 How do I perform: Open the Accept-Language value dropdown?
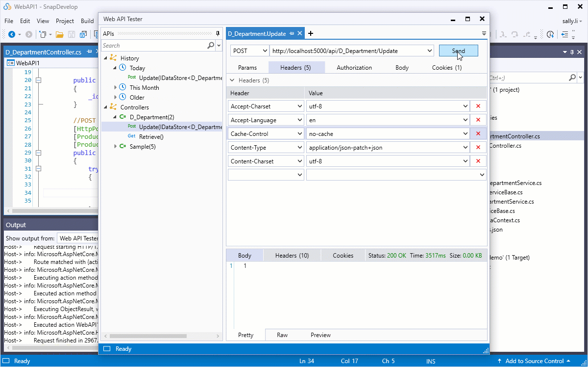[465, 120]
